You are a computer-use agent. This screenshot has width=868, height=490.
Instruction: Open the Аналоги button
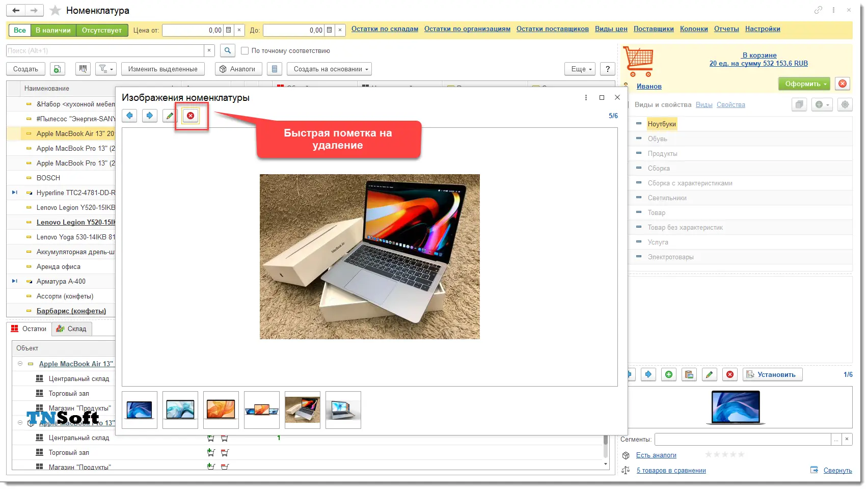point(238,69)
